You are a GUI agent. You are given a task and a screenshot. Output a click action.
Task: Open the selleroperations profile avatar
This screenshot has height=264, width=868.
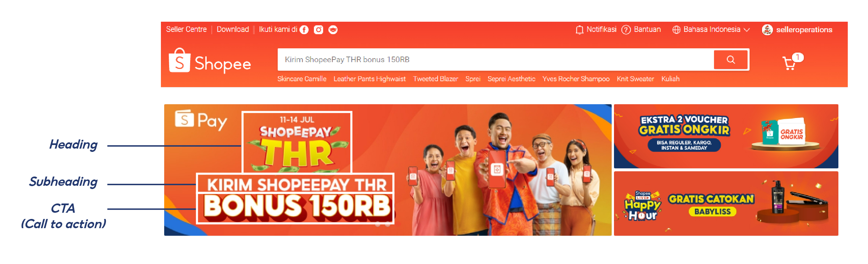(x=767, y=30)
